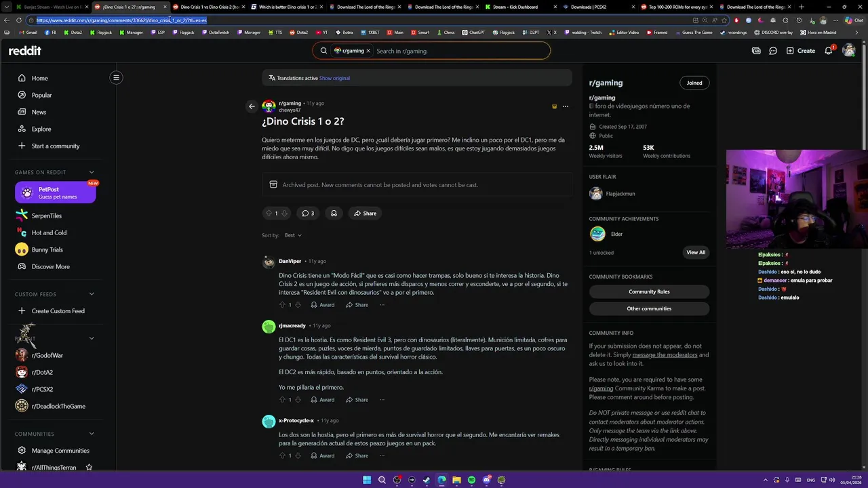
Task: Click Start a community
Action: point(56,146)
